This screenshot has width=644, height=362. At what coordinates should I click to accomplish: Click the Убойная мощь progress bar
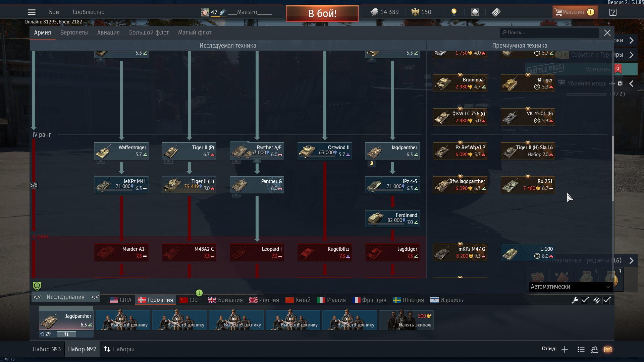(586, 95)
